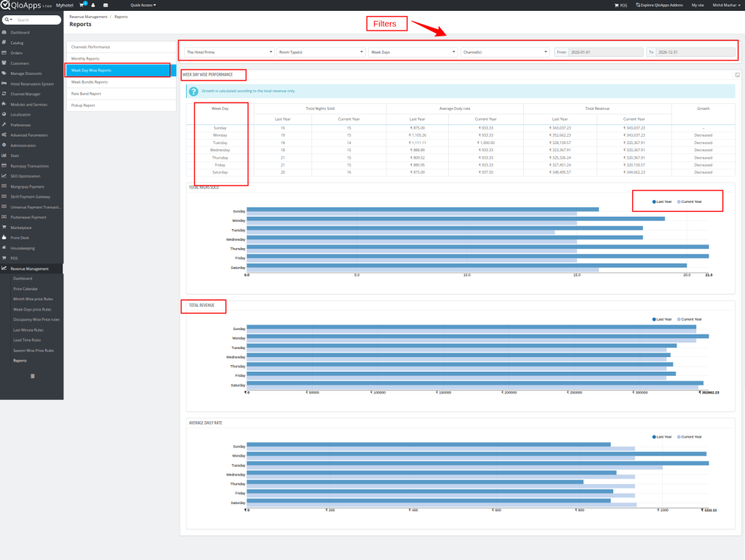Collapse sidebar using the bottom menu icon

pyautogui.click(x=32, y=375)
